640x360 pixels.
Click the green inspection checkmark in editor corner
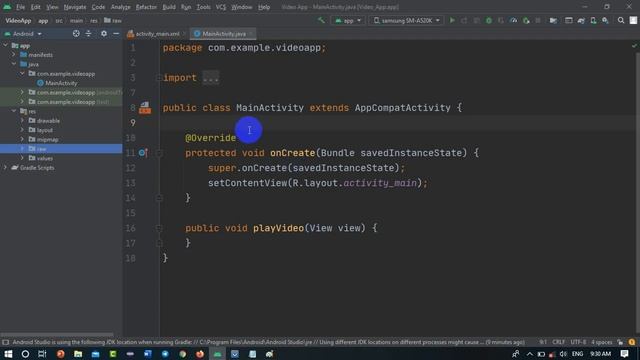pyautogui.click(x=634, y=46)
